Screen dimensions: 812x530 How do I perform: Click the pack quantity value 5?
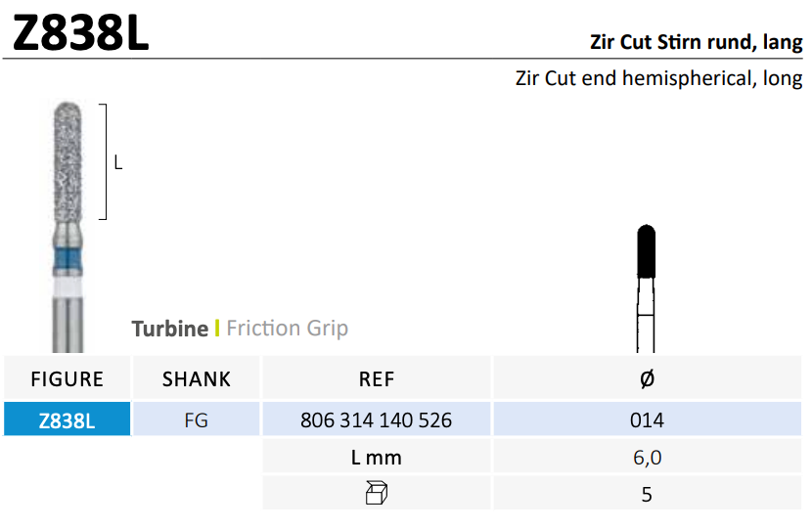(x=647, y=494)
